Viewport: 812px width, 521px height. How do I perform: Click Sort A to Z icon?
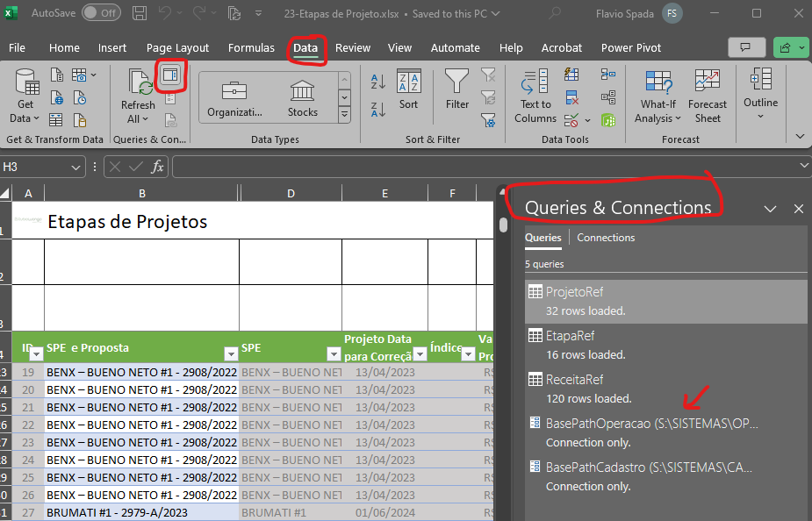click(x=378, y=82)
